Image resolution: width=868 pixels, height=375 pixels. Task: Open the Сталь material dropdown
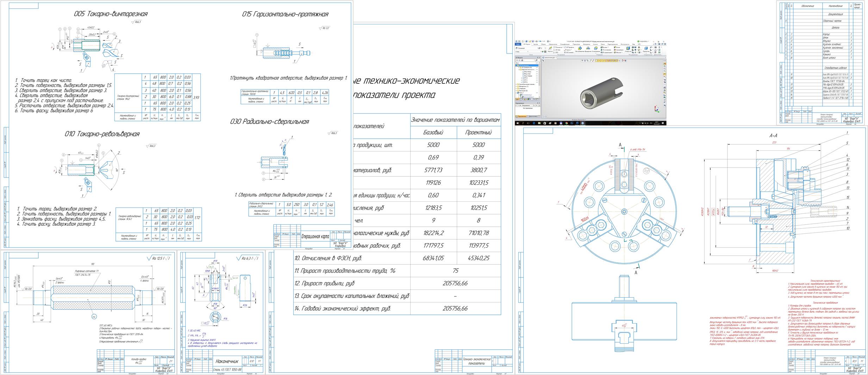tap(527, 51)
